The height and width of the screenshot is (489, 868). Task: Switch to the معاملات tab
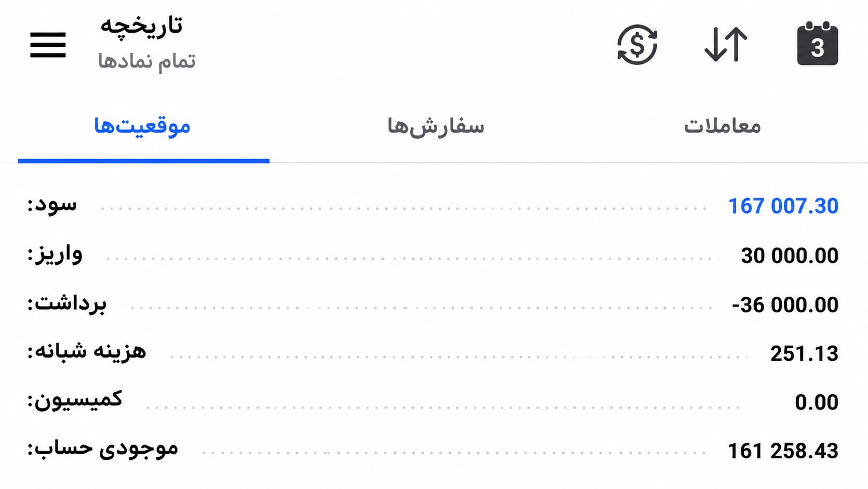(722, 126)
